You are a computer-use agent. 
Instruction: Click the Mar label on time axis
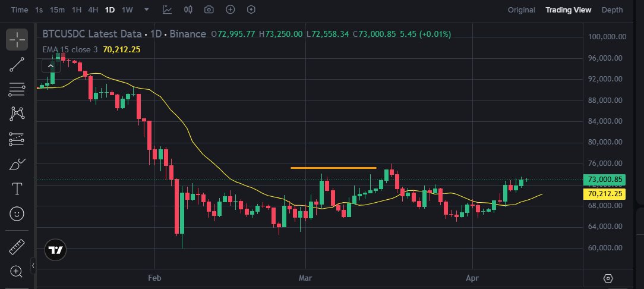tap(305, 278)
